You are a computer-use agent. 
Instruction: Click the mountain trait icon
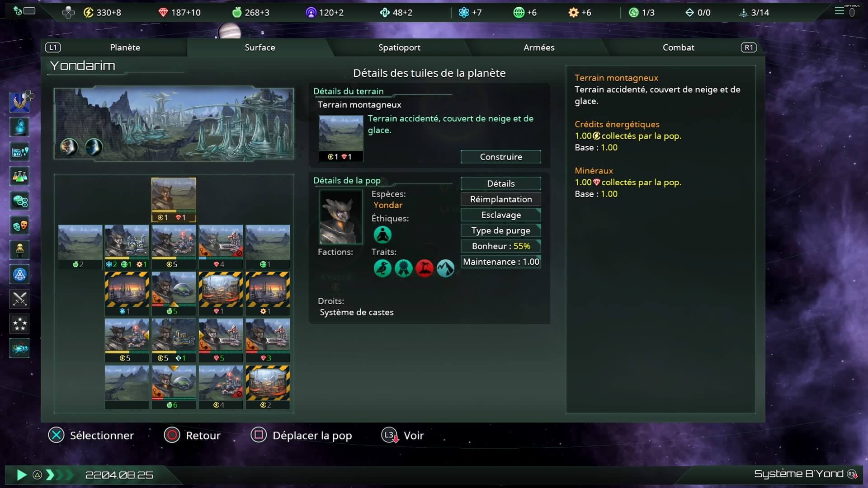pos(445,268)
